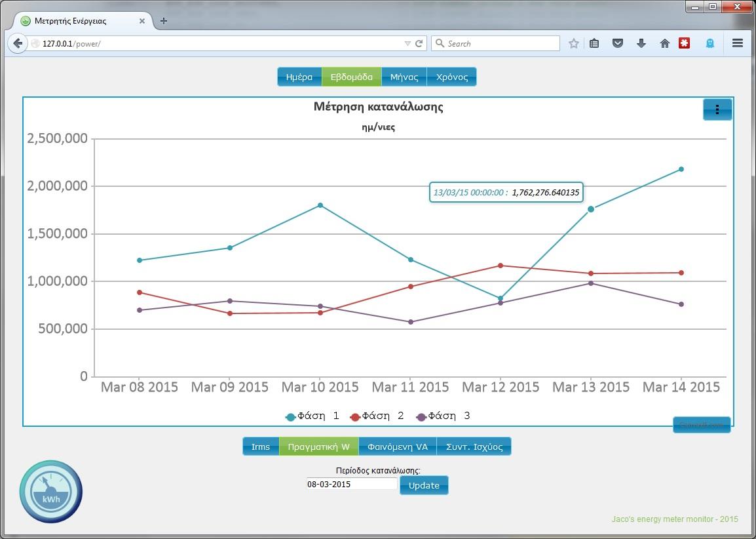
Task: Show Φαινόμενη VA measurement
Action: [398, 447]
